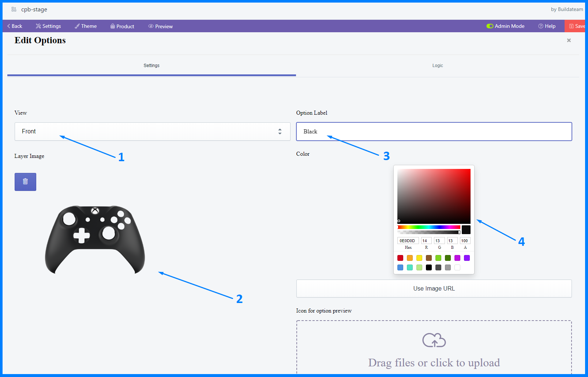Screen dimensions: 588x377
Task: Open the Product menu item
Action: click(122, 26)
